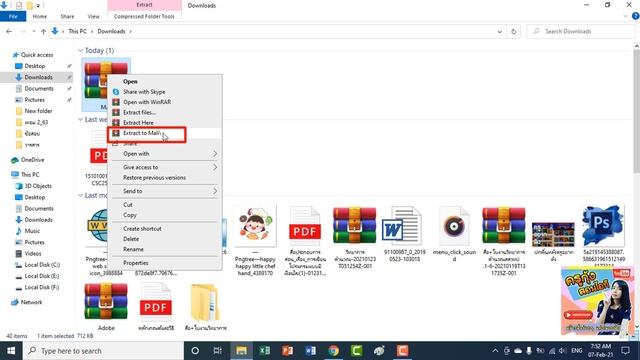Select Cut from the context menu
The width and height of the screenshot is (640, 360).
pyautogui.click(x=128, y=204)
